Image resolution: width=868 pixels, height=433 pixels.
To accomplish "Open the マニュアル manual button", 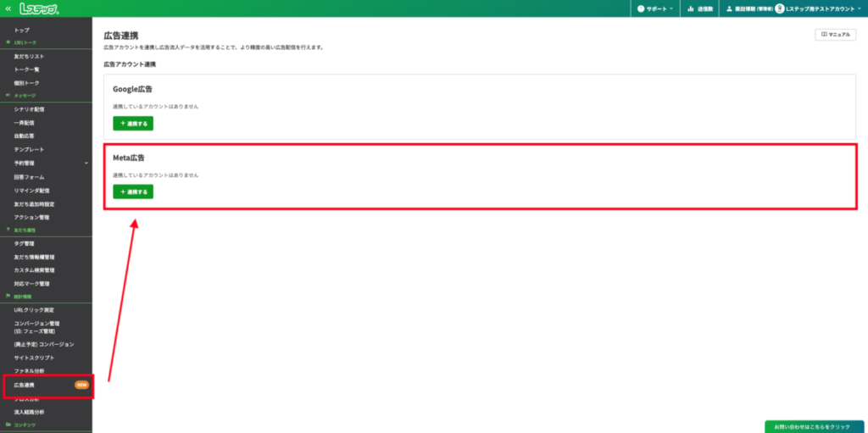I will point(835,35).
